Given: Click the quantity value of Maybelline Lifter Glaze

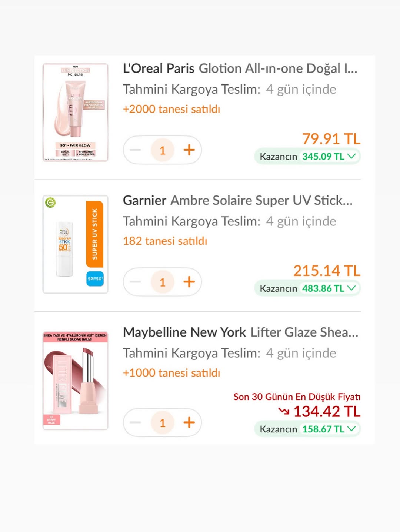Looking at the screenshot, I should pyautogui.click(x=162, y=422).
